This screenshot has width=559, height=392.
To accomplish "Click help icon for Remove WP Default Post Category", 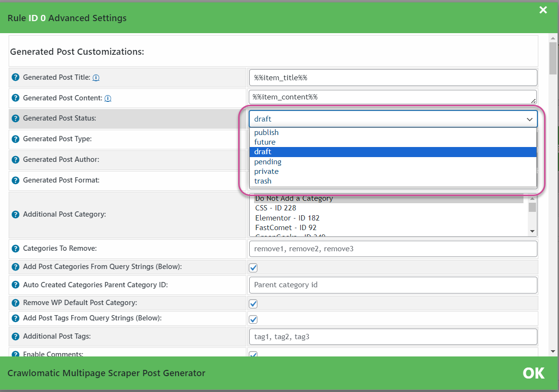I will (15, 303).
